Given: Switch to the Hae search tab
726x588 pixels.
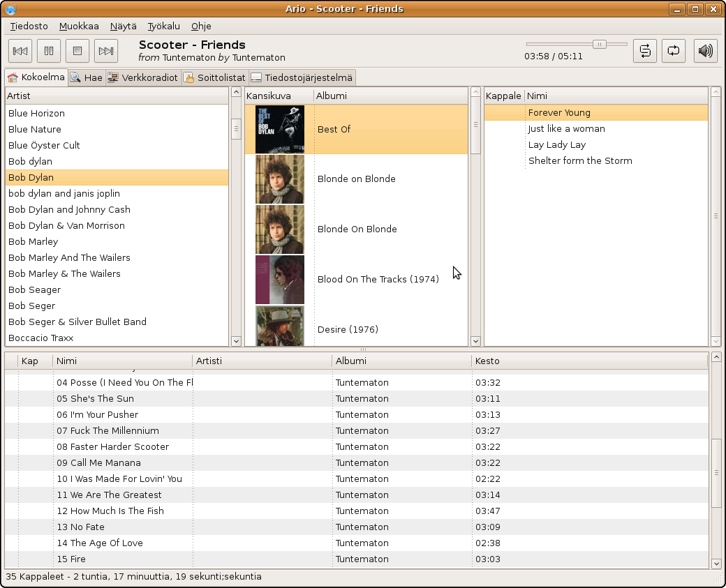Looking at the screenshot, I should click(86, 77).
